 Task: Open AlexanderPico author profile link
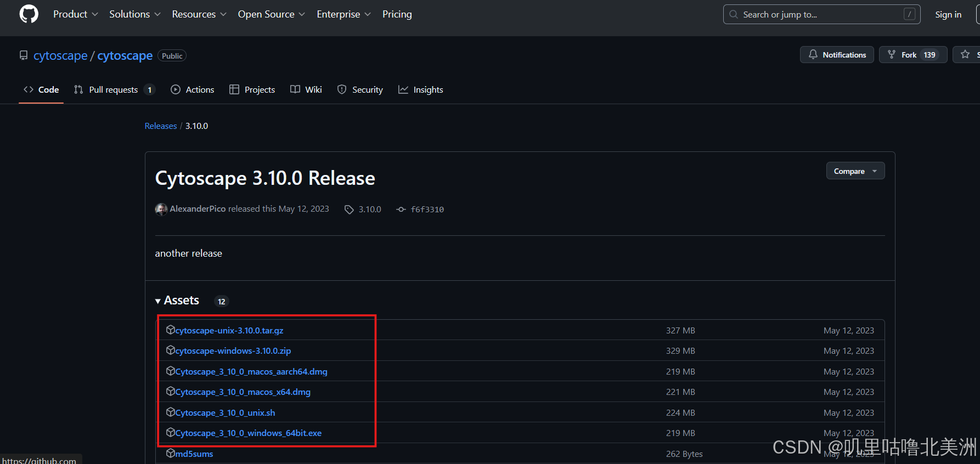tap(198, 209)
